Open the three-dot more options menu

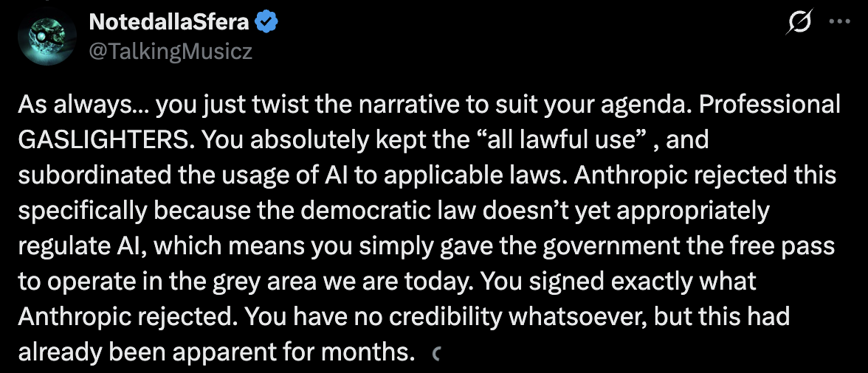(841, 22)
